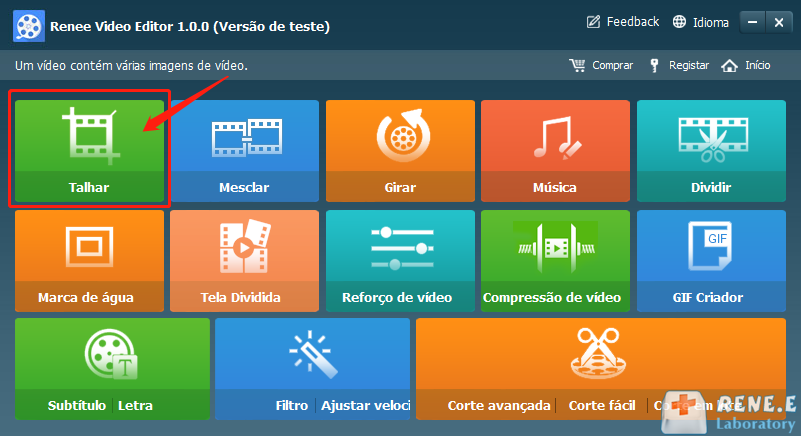This screenshot has height=436, width=801.
Task: Select the Ajustar velocidade option
Action: pos(365,405)
